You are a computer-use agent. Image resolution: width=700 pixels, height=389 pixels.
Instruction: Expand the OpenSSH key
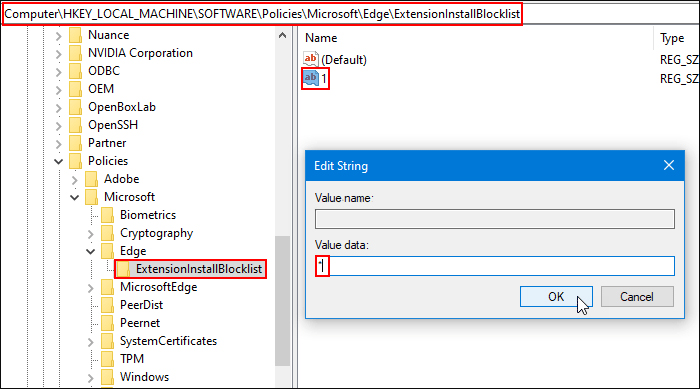(58, 126)
